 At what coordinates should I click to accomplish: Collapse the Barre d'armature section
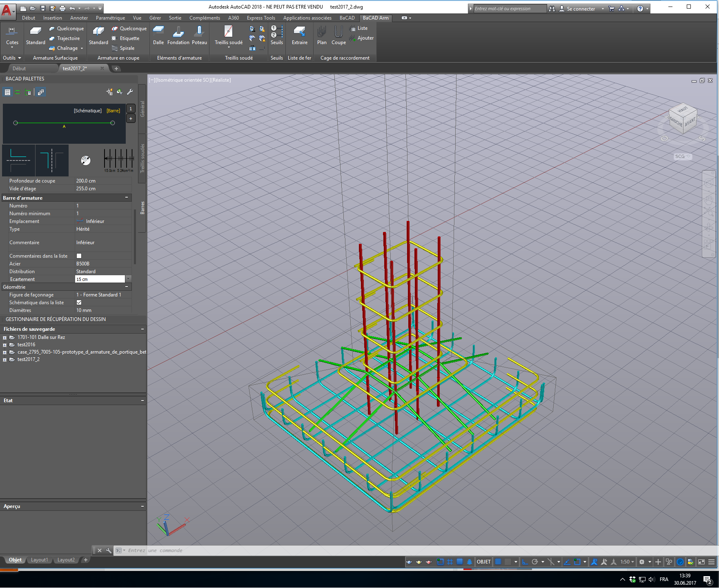click(x=127, y=198)
